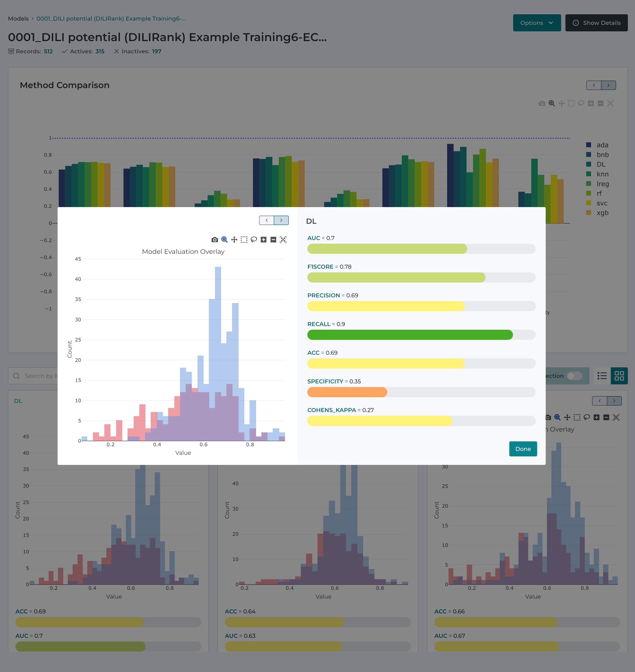Click the Model Evaluation Overlay chart title
635x672 pixels.
point(183,251)
